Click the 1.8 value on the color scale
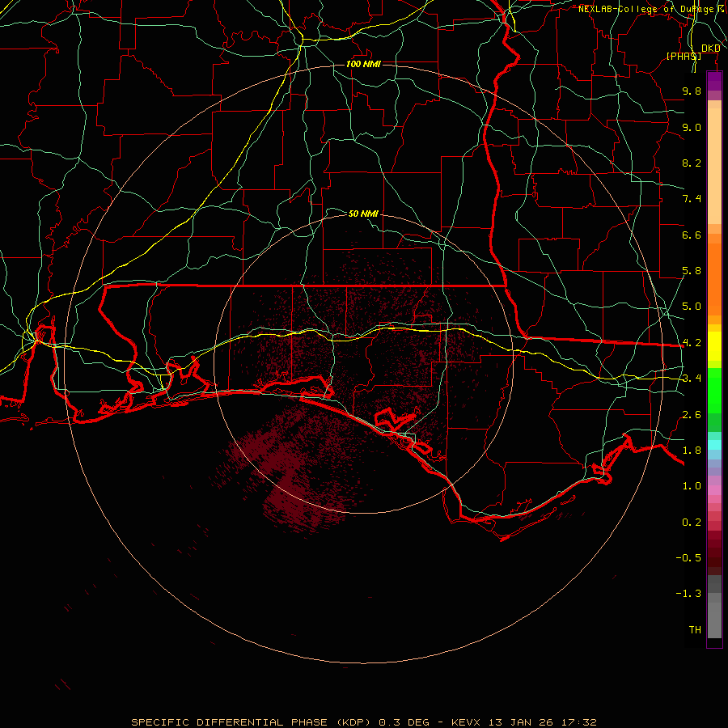Viewport: 728px width, 728px height. 692,451
